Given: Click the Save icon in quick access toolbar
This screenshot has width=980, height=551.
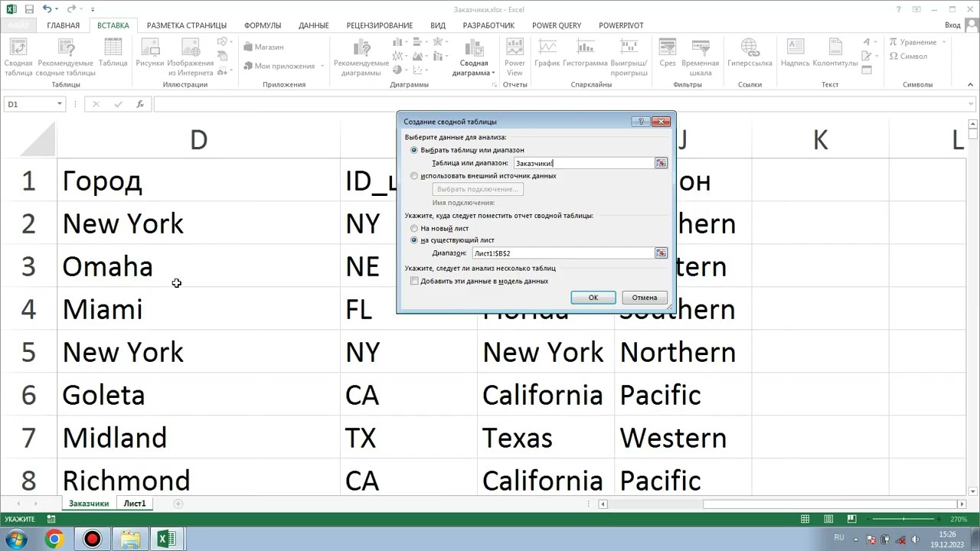Looking at the screenshot, I should (29, 9).
